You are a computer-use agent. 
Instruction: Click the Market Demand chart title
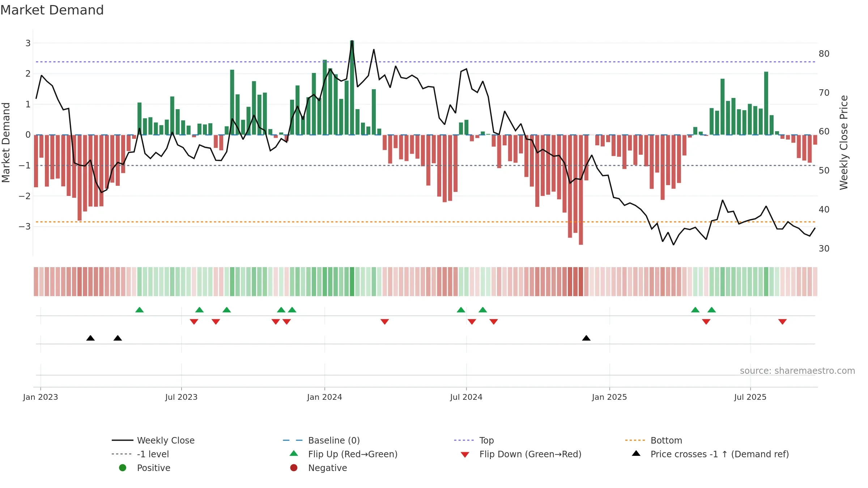[52, 10]
